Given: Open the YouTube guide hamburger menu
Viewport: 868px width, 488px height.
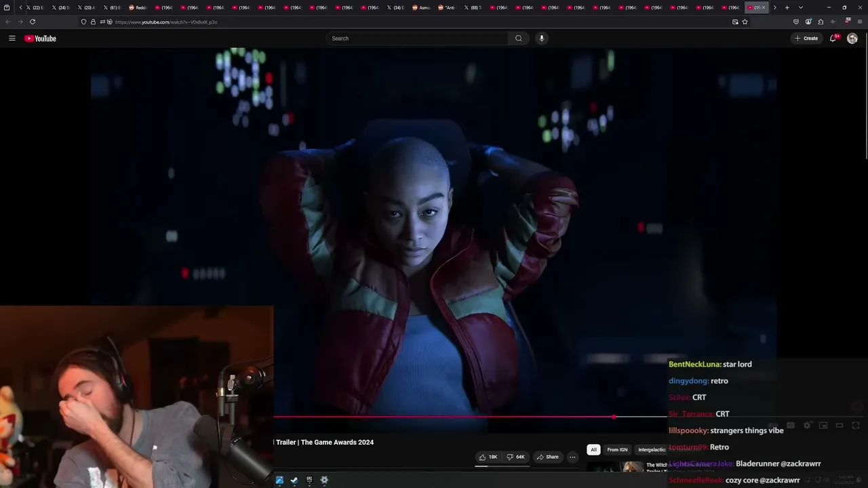Looking at the screenshot, I should point(12,39).
